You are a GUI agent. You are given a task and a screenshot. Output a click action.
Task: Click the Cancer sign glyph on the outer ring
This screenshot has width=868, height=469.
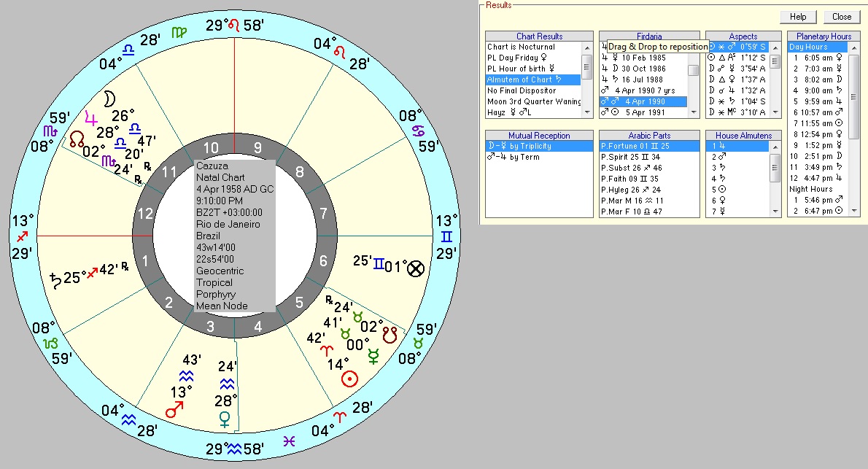click(x=419, y=131)
